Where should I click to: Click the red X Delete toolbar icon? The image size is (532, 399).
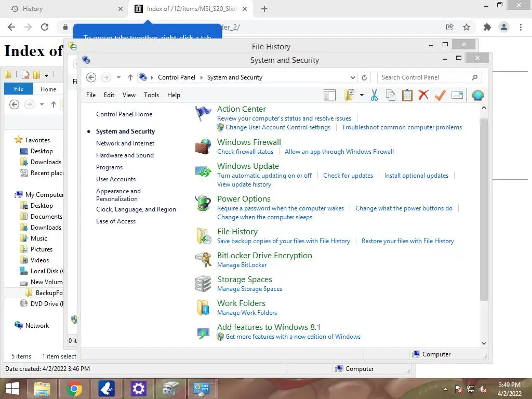[x=423, y=95]
